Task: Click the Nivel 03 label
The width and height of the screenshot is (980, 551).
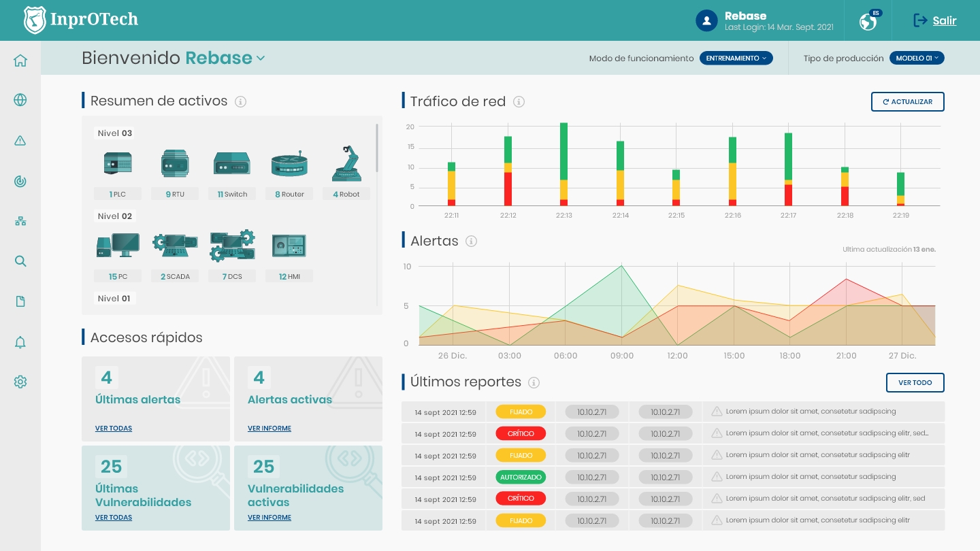Action: [114, 133]
